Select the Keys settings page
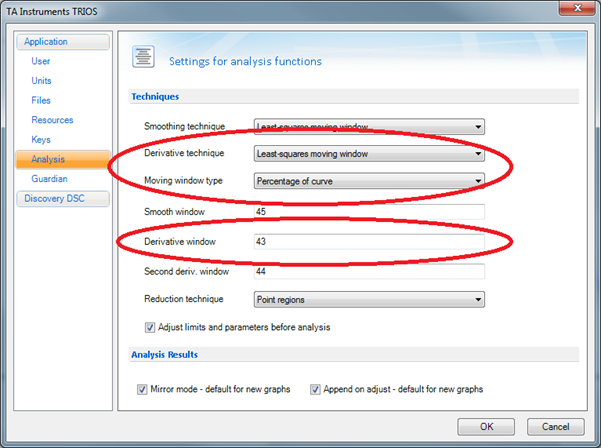 [x=41, y=139]
